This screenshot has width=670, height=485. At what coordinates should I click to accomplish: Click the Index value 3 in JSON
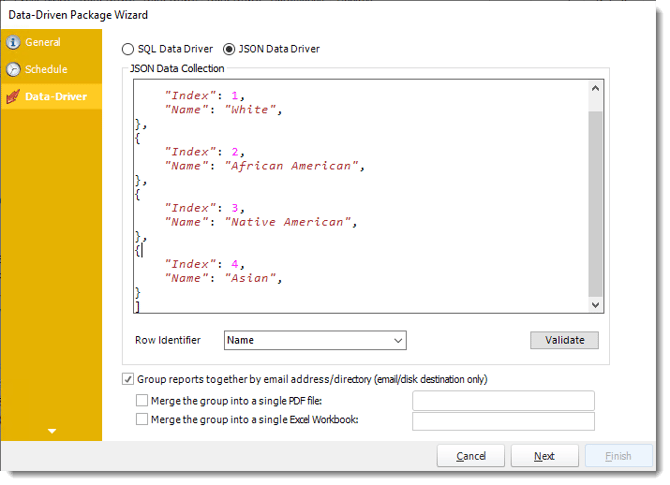235,208
